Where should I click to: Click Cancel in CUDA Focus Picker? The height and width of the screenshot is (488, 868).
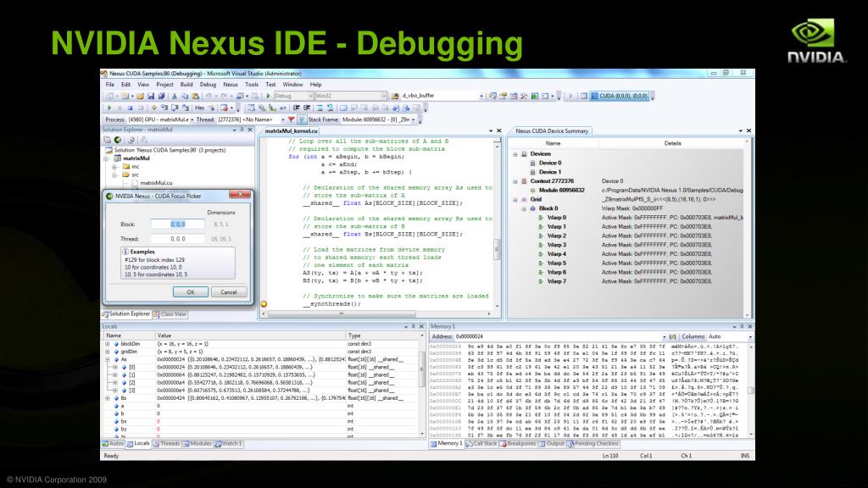click(229, 291)
